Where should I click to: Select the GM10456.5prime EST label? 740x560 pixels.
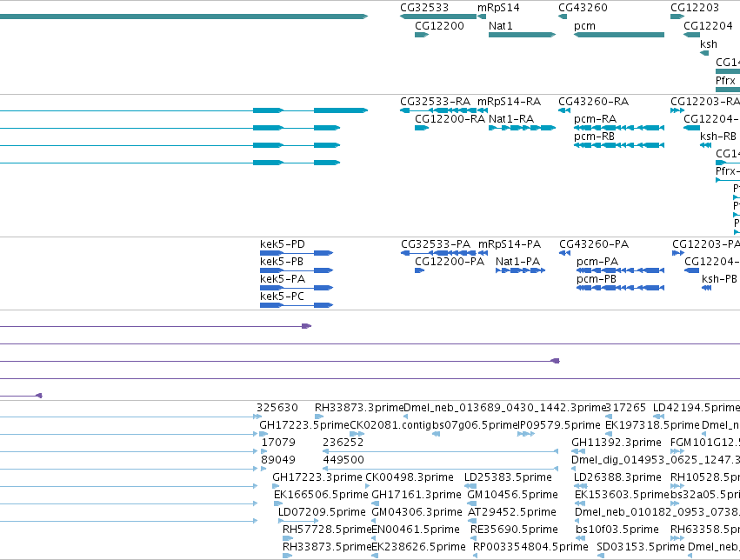512,495
